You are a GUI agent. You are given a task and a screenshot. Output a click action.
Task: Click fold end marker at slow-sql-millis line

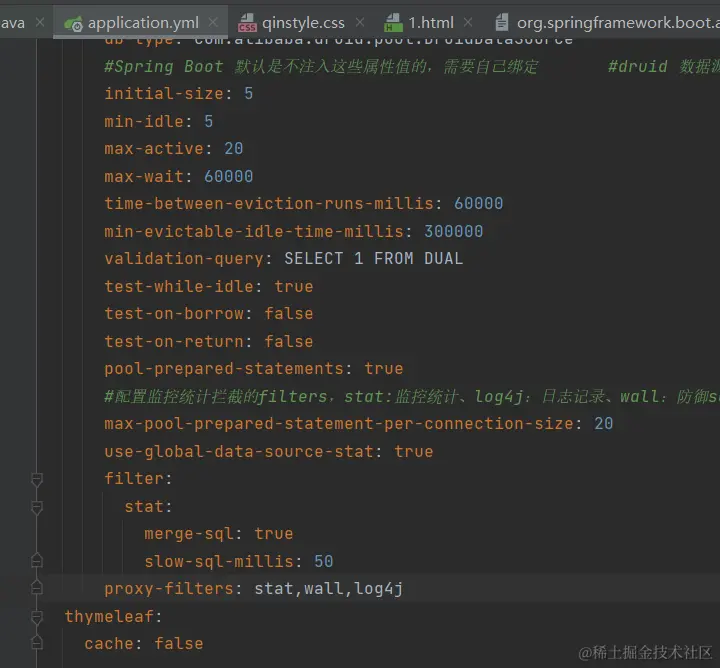tap(37, 561)
